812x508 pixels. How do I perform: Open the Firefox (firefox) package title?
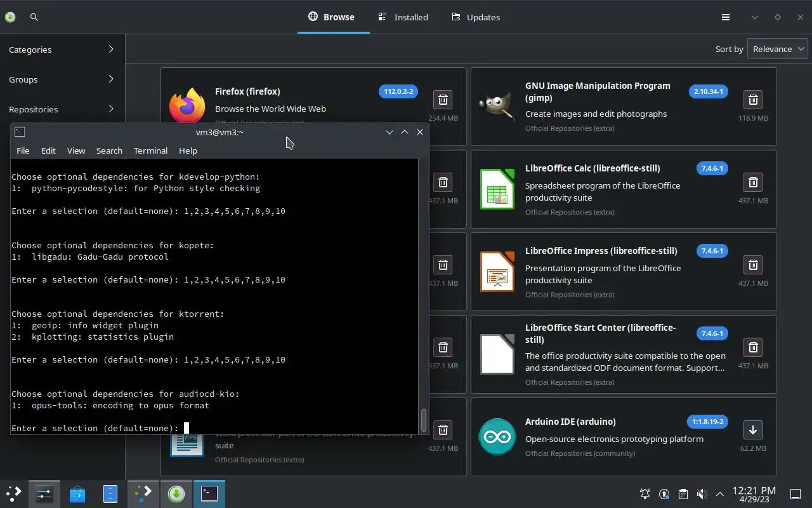click(x=247, y=91)
